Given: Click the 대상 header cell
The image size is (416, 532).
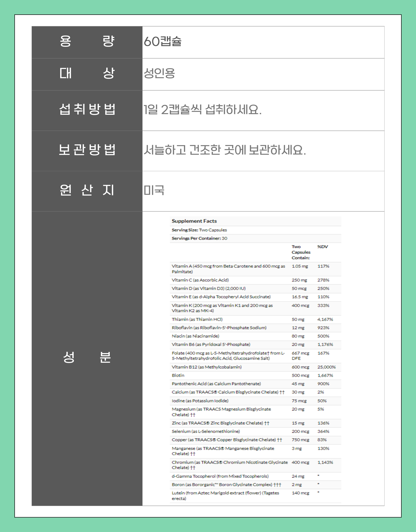Looking at the screenshot, I should tap(87, 74).
